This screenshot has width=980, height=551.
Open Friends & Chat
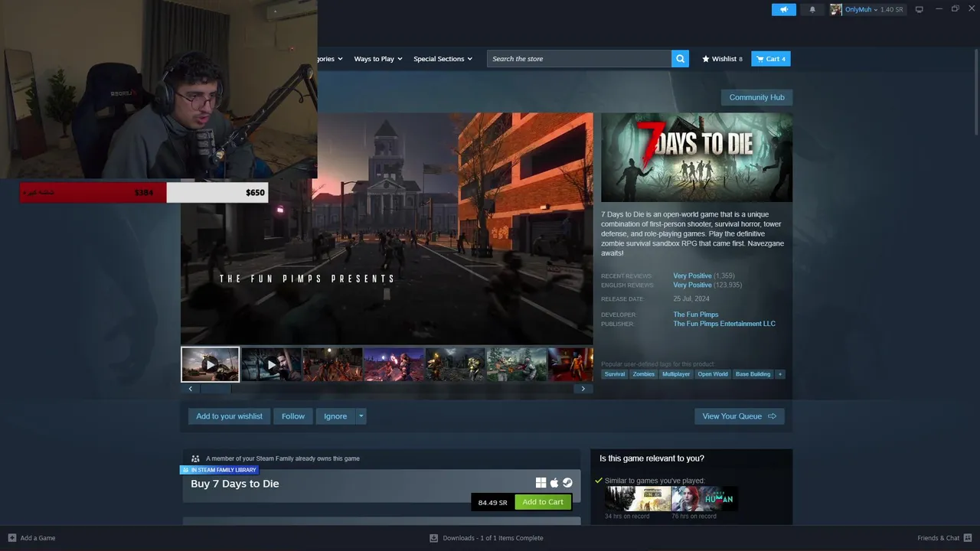click(944, 538)
